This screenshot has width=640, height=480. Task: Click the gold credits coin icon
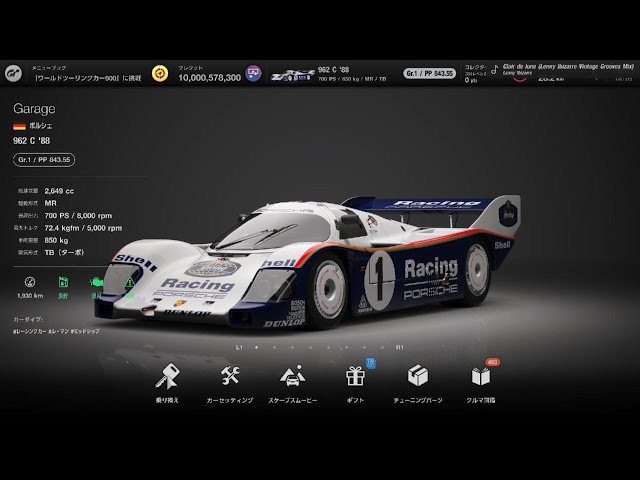pyautogui.click(x=160, y=74)
